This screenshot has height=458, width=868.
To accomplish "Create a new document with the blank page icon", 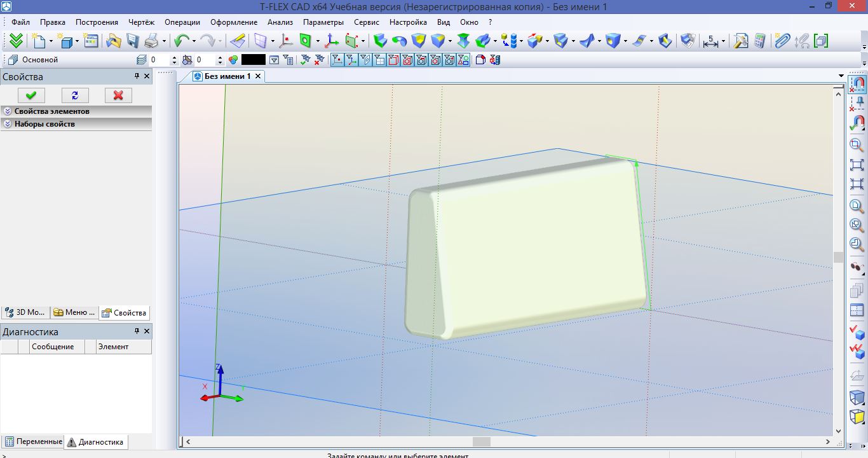I will [39, 41].
